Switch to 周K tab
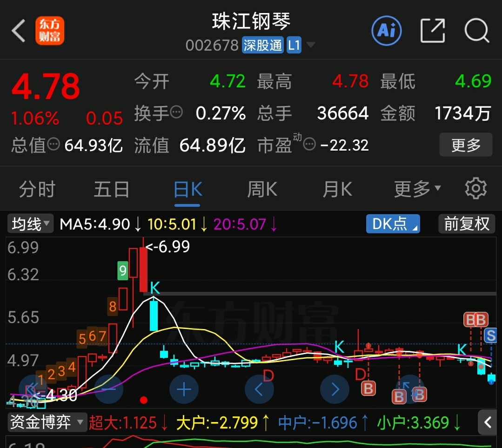502x448 pixels. 262,189
